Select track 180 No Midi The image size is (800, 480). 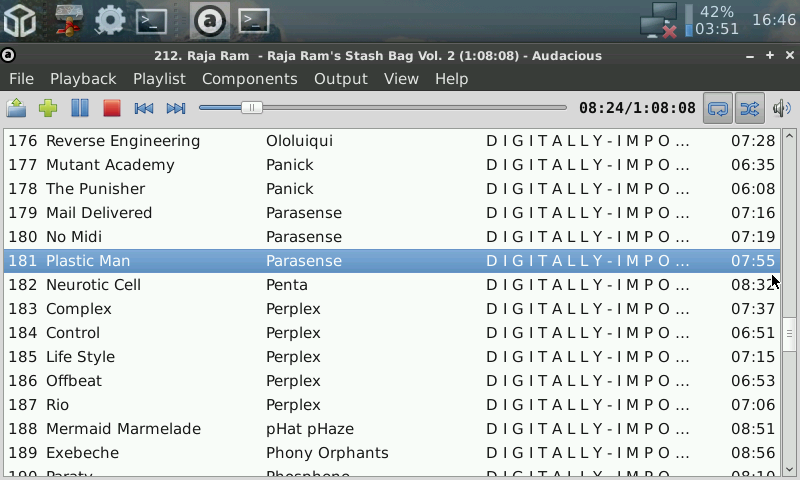pos(392,237)
